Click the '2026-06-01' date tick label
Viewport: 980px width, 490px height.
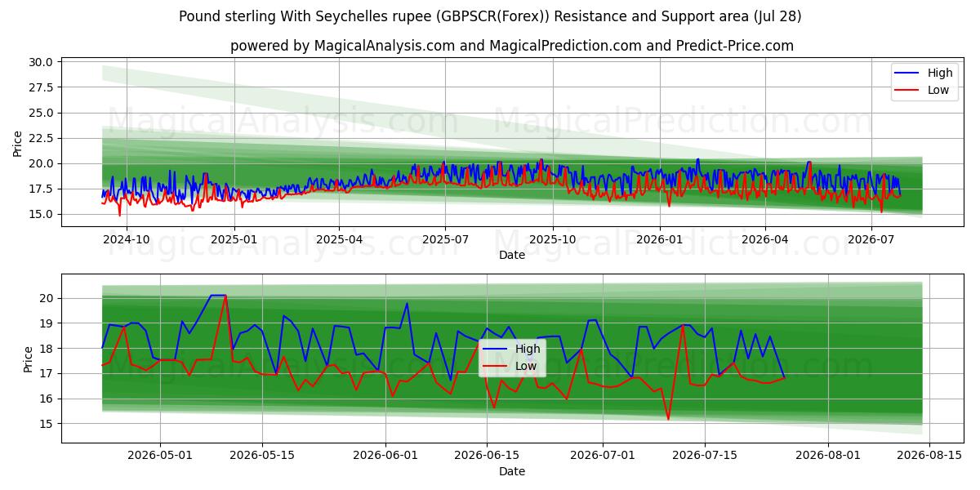click(386, 455)
